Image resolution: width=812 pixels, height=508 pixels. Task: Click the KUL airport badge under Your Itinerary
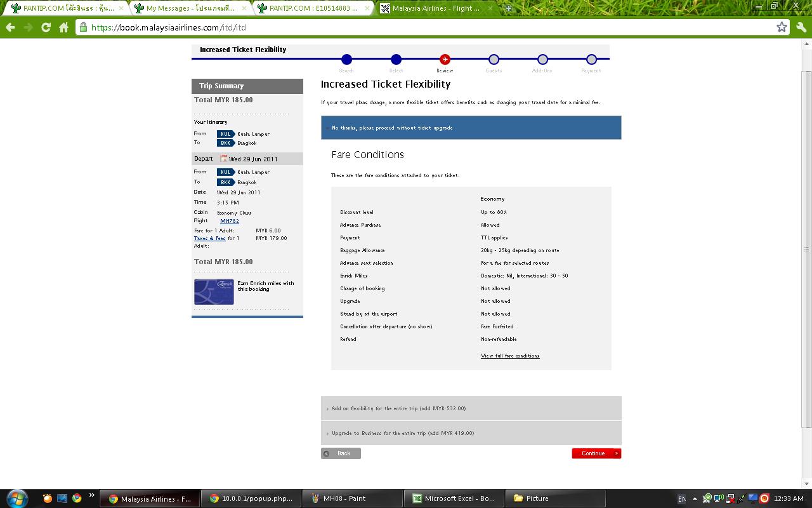point(226,134)
